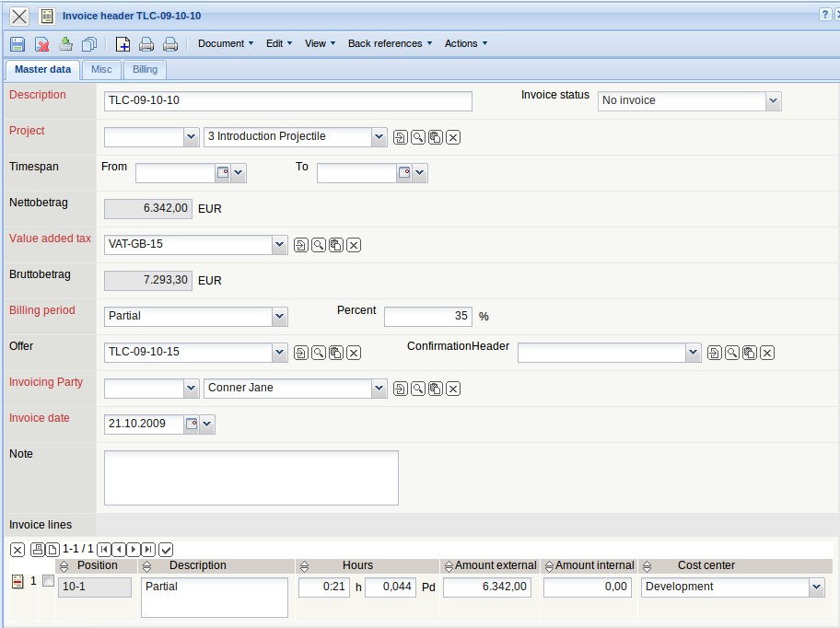This screenshot has height=628, width=840.
Task: Jump to last page of invoice lines
Action: pyautogui.click(x=148, y=550)
